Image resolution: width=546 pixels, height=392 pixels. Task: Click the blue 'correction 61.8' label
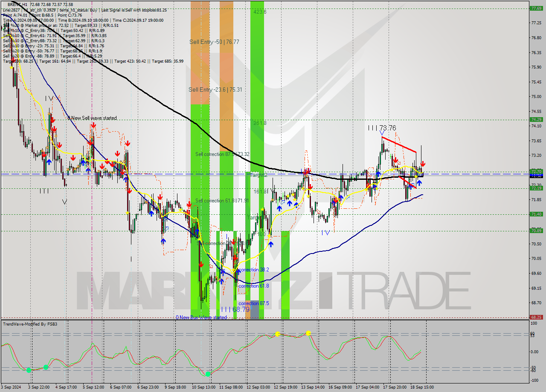point(253,286)
